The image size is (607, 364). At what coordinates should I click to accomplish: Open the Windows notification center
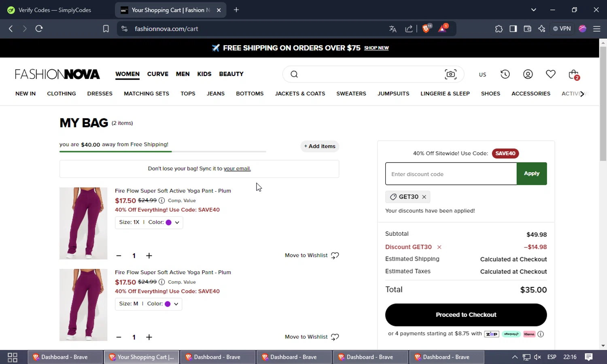point(589,357)
